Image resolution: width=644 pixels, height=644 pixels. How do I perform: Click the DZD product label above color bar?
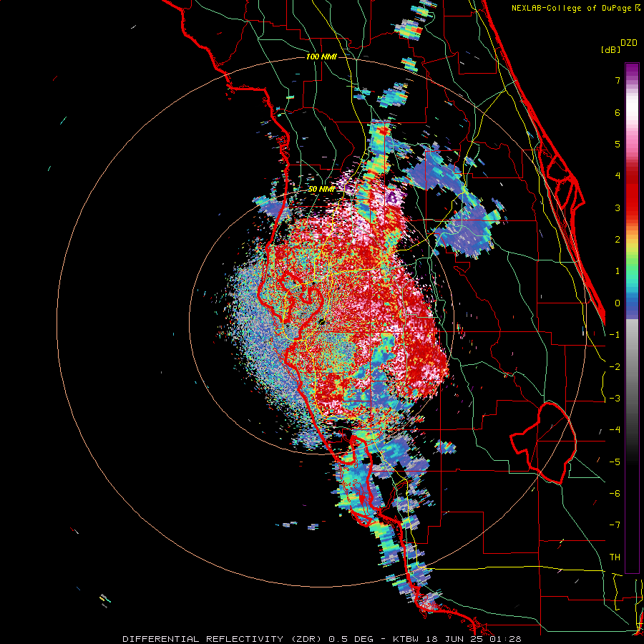pos(629,43)
